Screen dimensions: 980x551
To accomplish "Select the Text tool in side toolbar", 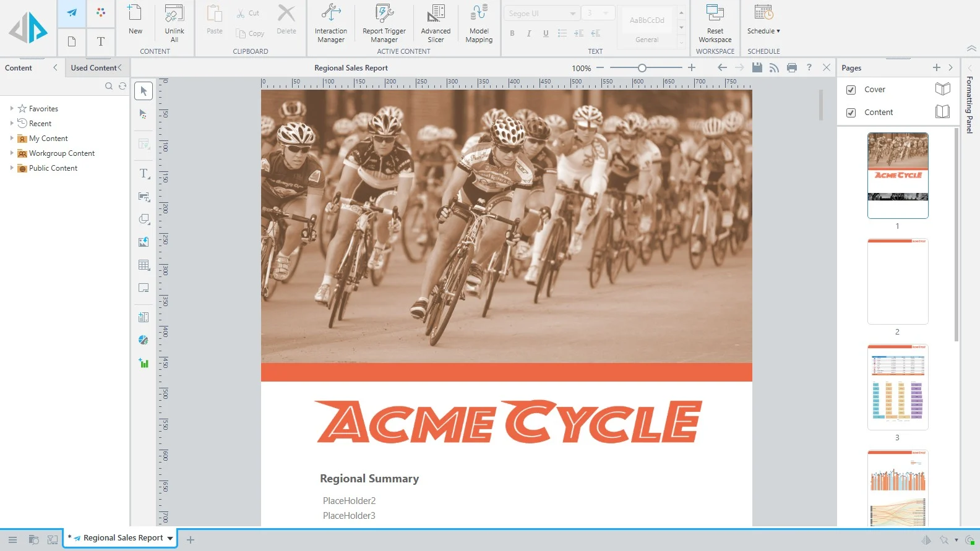I will click(144, 174).
